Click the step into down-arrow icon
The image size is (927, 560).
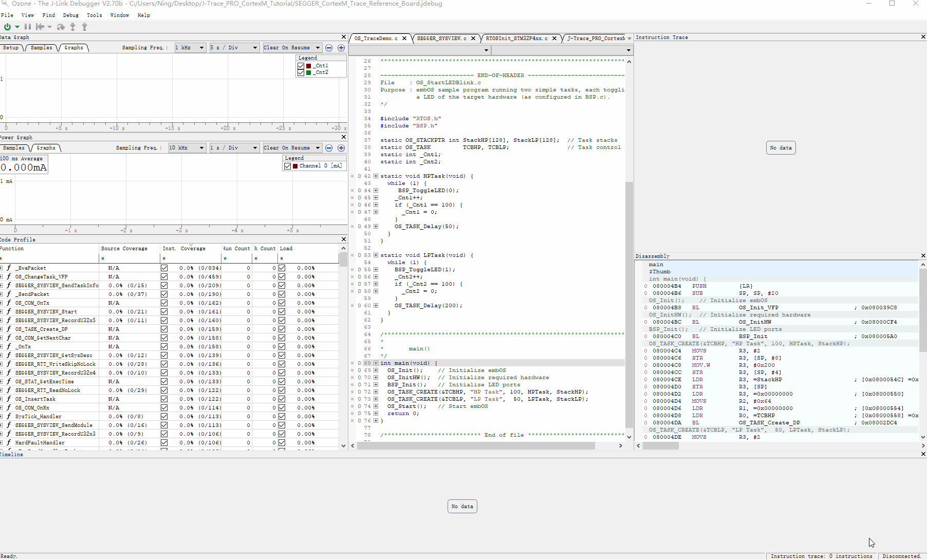[x=73, y=27]
